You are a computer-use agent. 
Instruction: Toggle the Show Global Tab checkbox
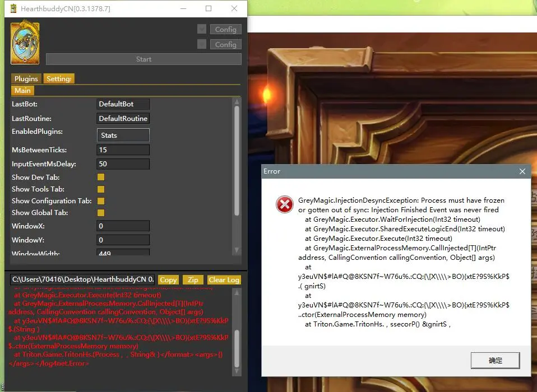(x=101, y=212)
